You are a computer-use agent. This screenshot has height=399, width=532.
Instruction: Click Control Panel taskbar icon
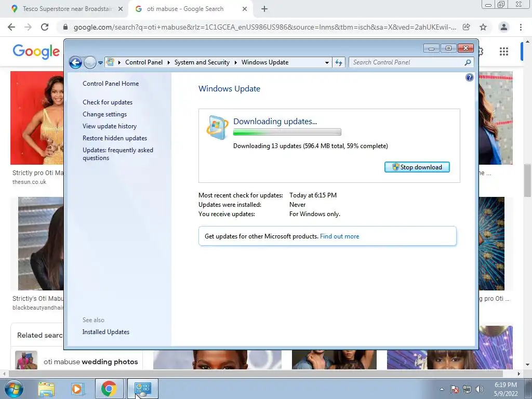(x=143, y=389)
